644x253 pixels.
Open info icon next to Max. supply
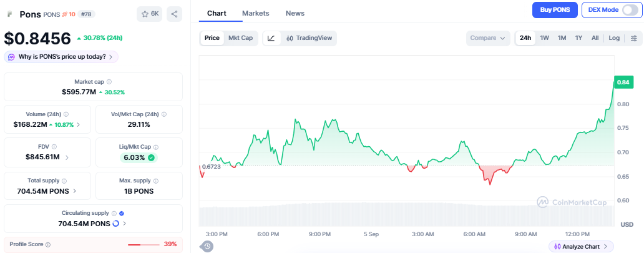coord(155,181)
